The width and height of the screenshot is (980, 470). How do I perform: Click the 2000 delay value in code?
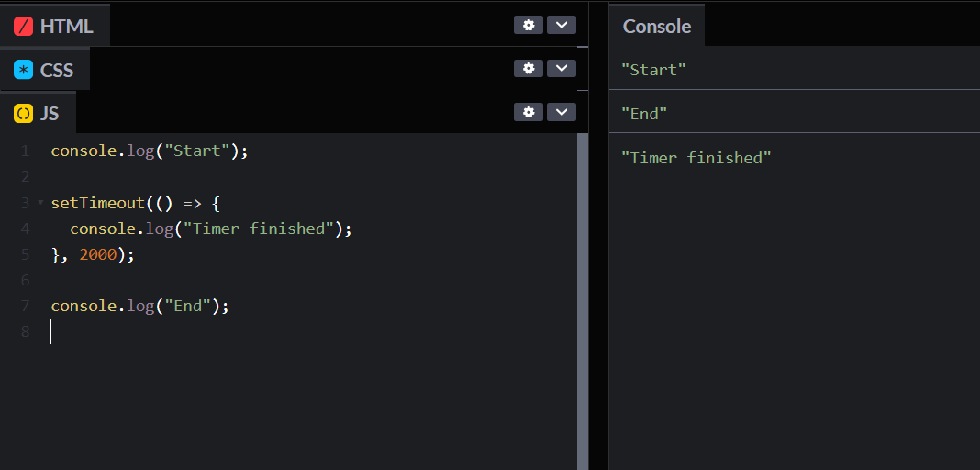98,254
